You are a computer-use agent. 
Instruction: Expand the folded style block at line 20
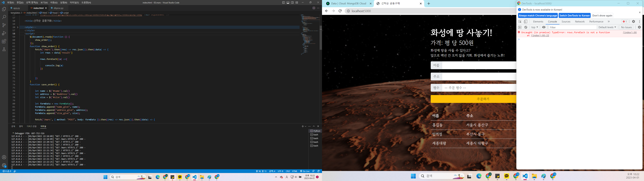pyautogui.click(x=17, y=27)
